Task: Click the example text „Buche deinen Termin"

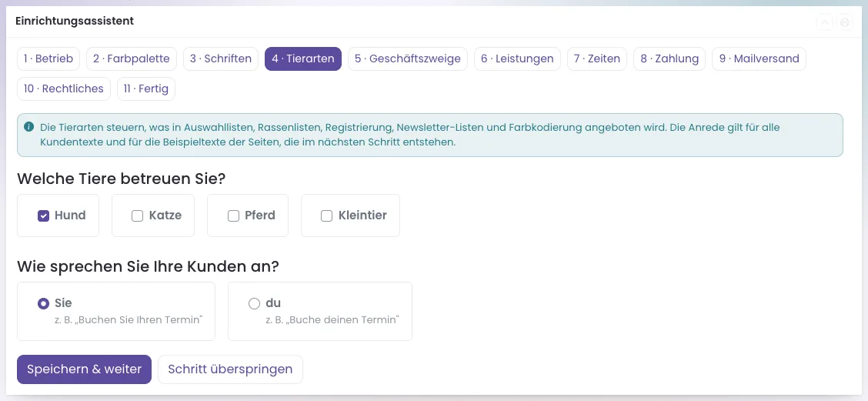Action: tap(342, 320)
